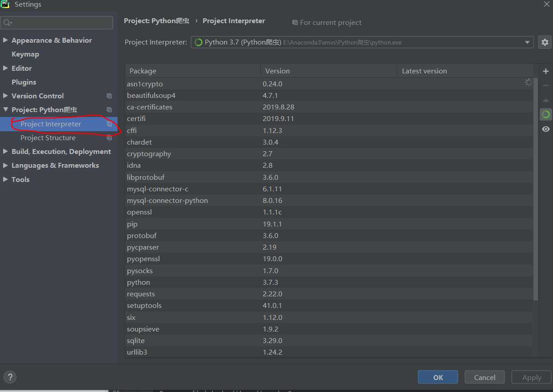Screen dimensions: 553x392
Task: Click the copy icon beside Project: Python爬虫
Action: 109,110
